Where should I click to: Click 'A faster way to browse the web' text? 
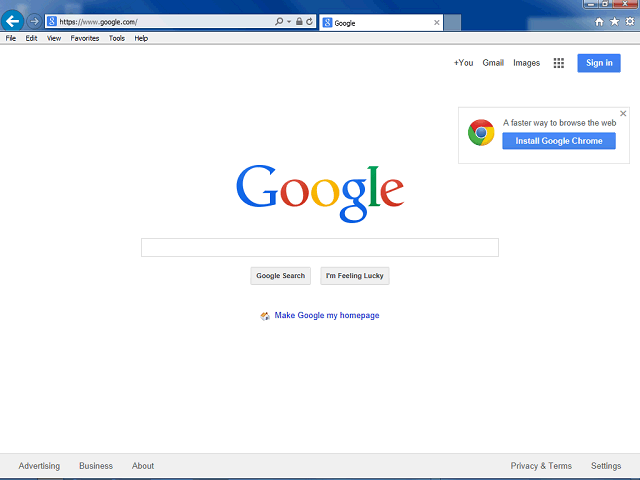(x=560, y=123)
